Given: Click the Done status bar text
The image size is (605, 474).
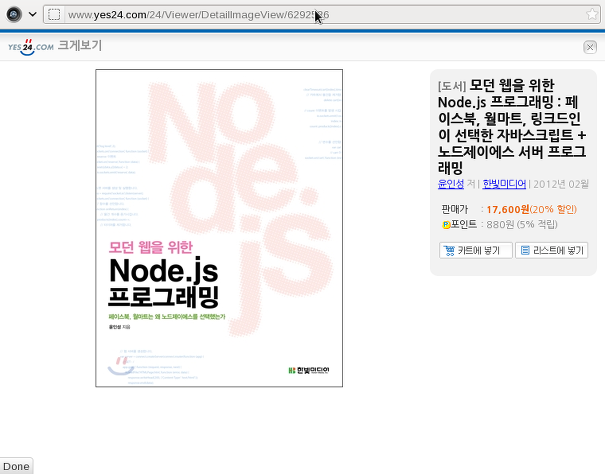Looking at the screenshot, I should (16, 467).
